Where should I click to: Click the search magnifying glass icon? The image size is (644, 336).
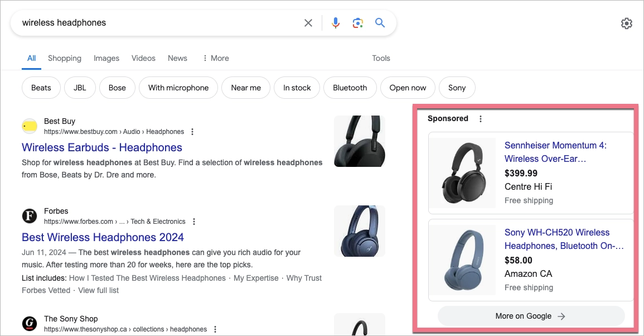click(x=380, y=23)
